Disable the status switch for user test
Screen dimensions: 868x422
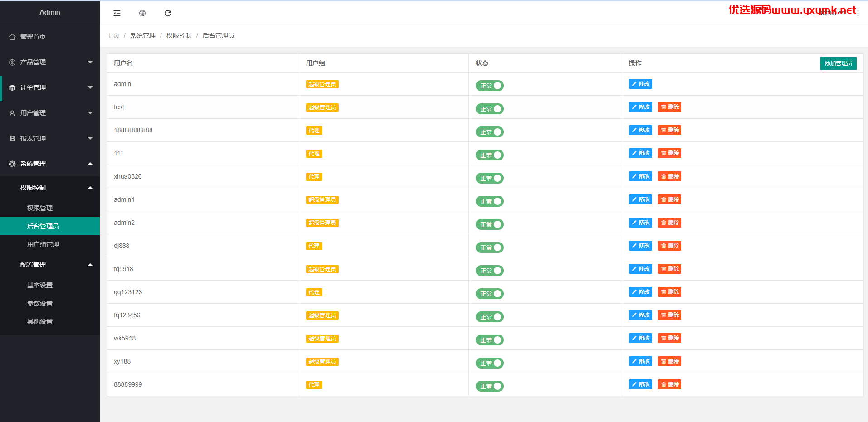[x=489, y=109]
